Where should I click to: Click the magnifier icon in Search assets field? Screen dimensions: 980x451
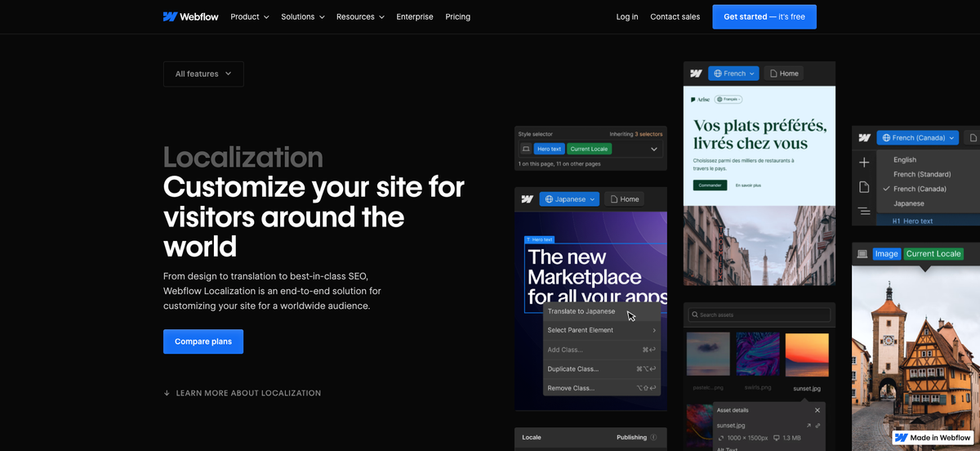coord(694,315)
